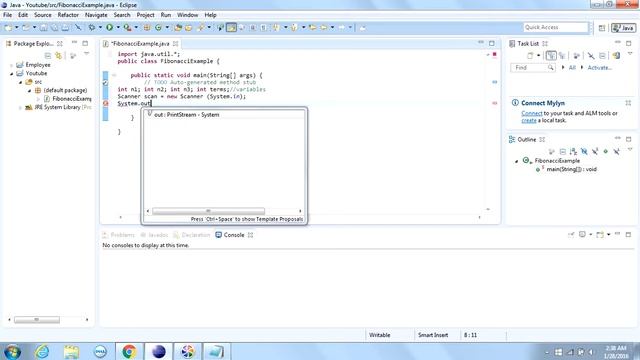Open Package Explorer view menu triangle
This screenshot has width=640, height=360.
(86, 54)
